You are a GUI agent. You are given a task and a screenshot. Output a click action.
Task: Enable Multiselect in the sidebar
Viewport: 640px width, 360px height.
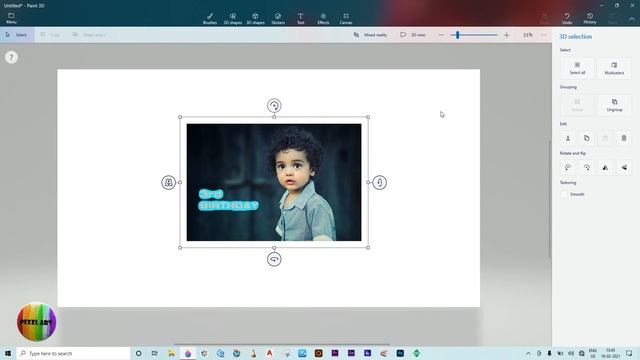pyautogui.click(x=614, y=68)
